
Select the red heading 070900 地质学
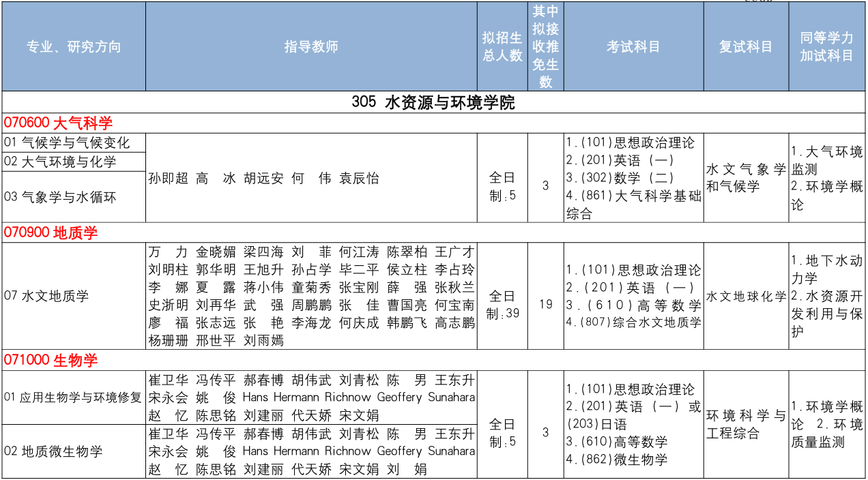(x=51, y=232)
